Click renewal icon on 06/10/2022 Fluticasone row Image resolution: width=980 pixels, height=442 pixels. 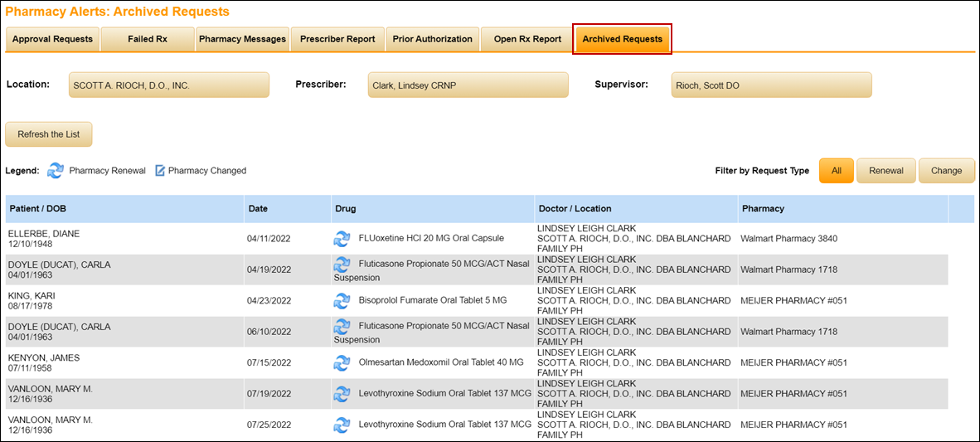(342, 327)
